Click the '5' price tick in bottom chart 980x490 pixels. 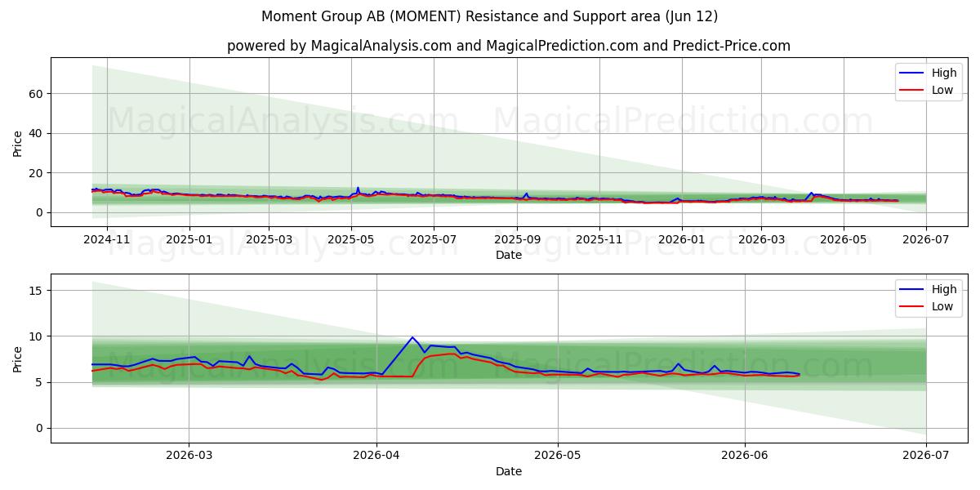39,382
